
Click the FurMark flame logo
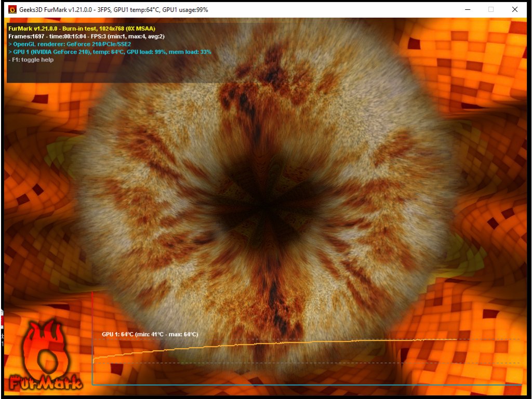pos(46,355)
